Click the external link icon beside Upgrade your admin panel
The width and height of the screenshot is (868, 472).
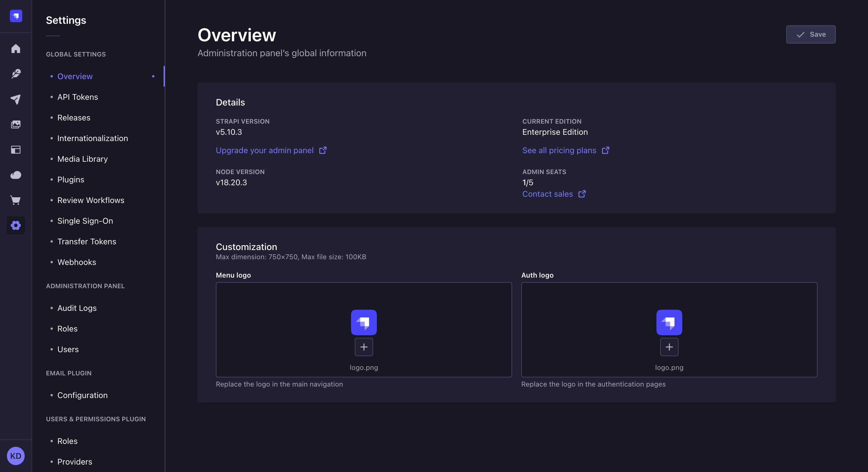pos(323,150)
